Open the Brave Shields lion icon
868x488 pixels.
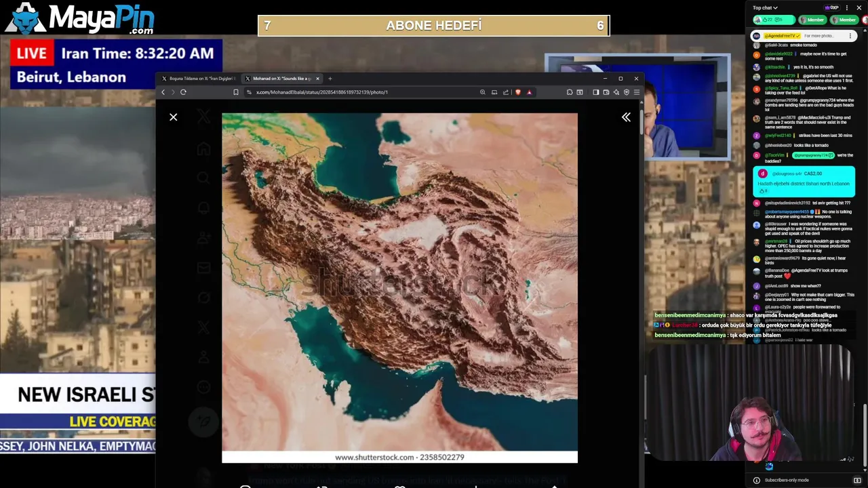click(x=518, y=92)
